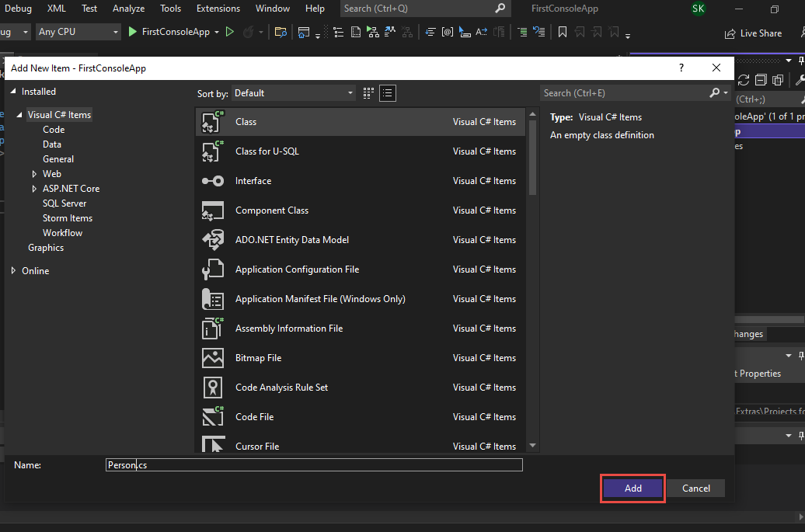The image size is (805, 532).
Task: Click the Navigate Backward home icon
Action: [303, 33]
